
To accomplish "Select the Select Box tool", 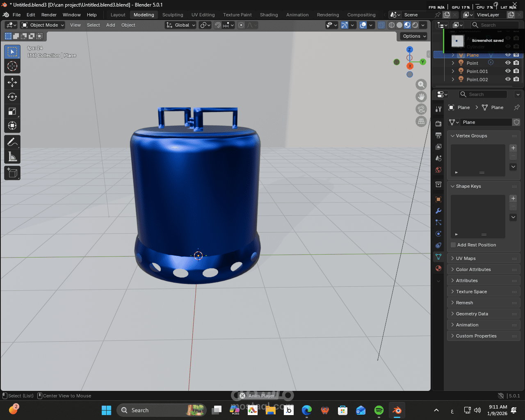I will (12, 52).
